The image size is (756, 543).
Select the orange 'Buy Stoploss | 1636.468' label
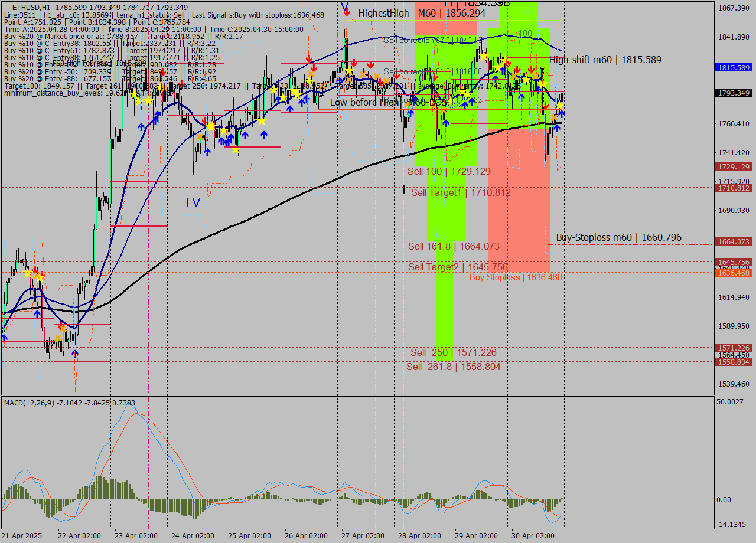tap(516, 277)
